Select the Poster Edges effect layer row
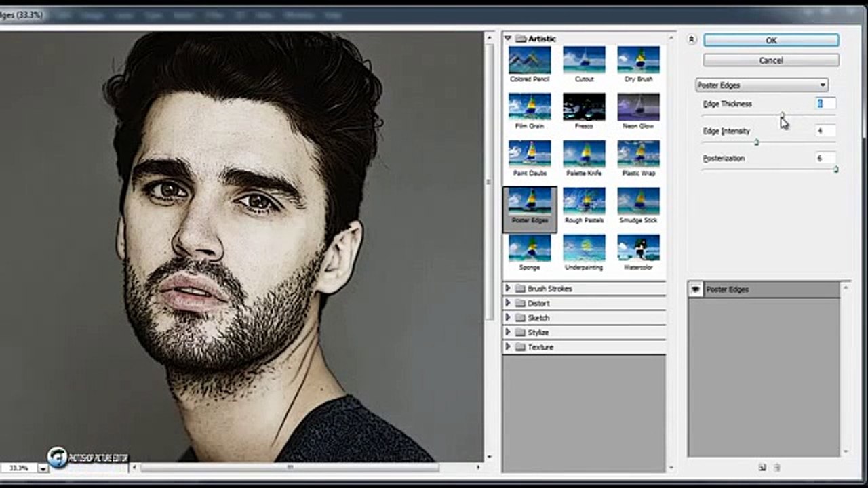 coord(764,289)
